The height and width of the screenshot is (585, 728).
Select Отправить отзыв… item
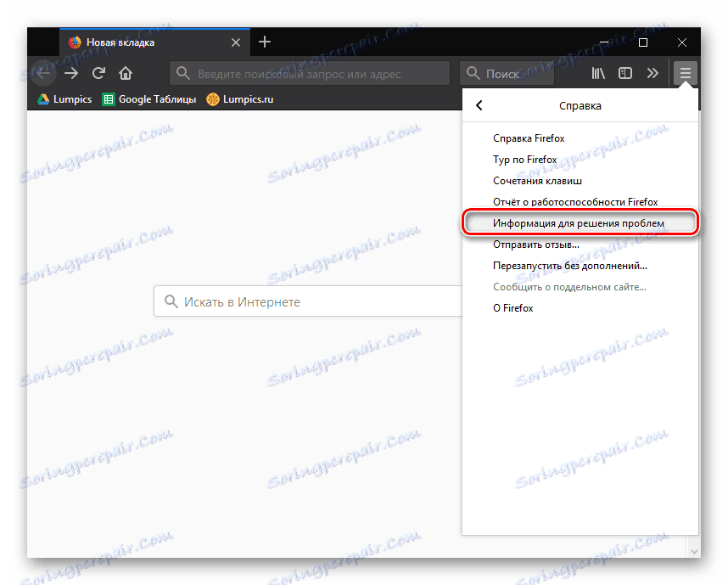click(580, 245)
